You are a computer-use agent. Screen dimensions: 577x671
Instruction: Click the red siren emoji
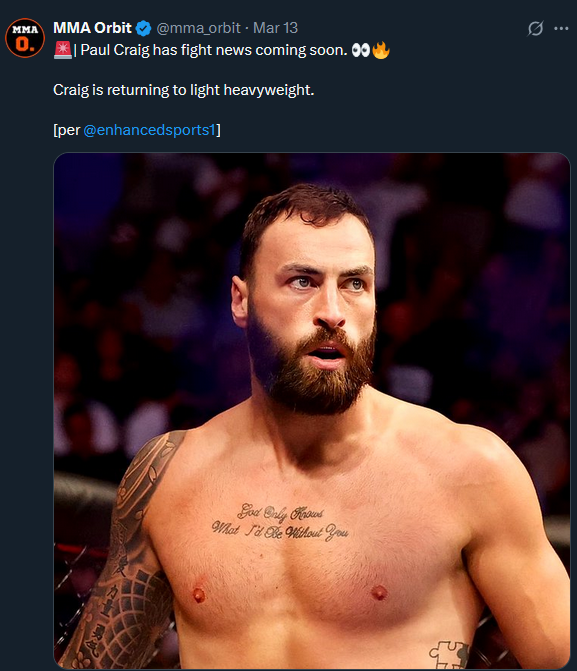coord(62,50)
